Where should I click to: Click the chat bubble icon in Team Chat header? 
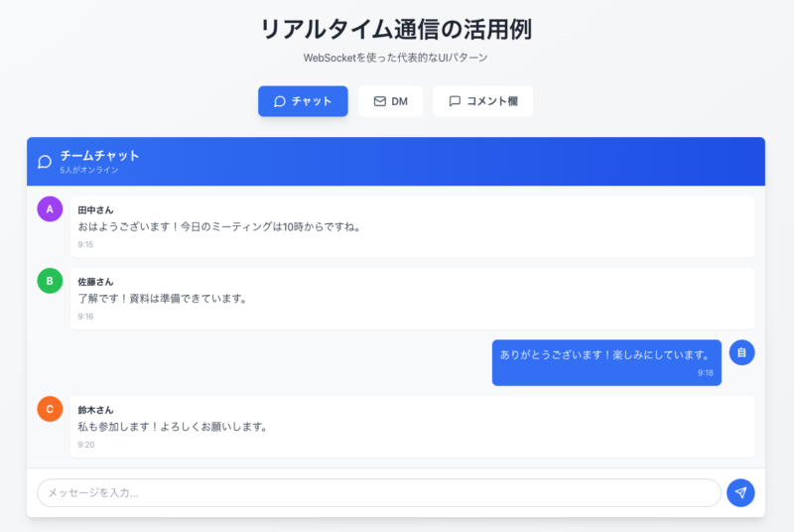(45, 162)
